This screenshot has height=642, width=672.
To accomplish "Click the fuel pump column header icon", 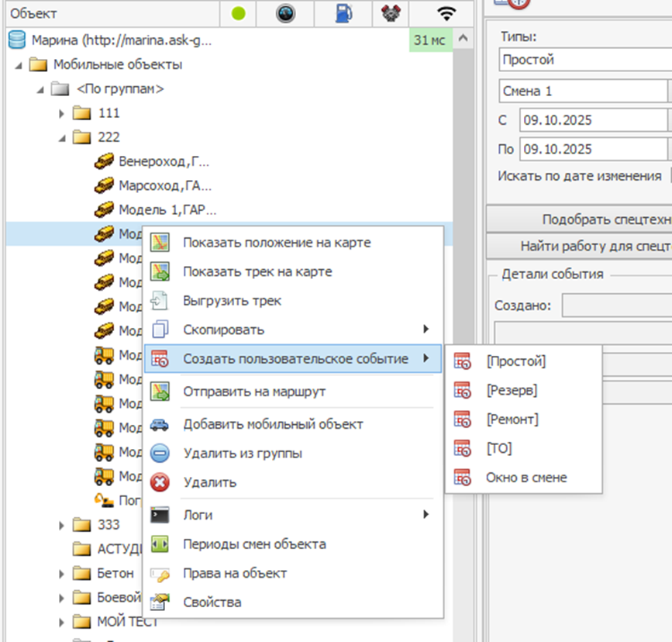I will click(342, 13).
